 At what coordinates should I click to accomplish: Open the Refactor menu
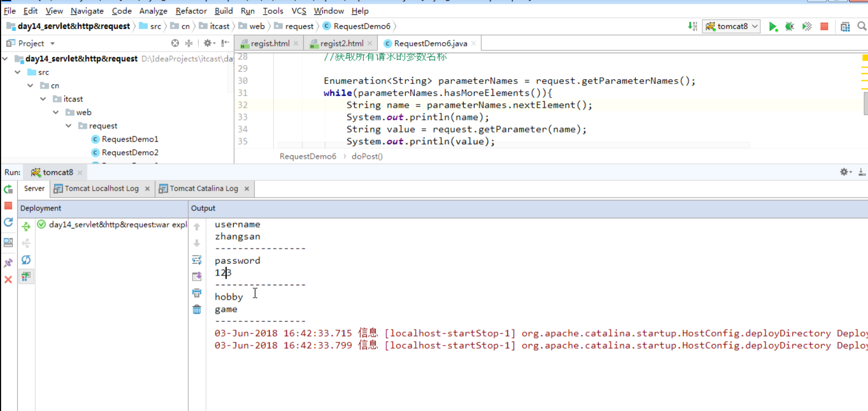coord(191,11)
